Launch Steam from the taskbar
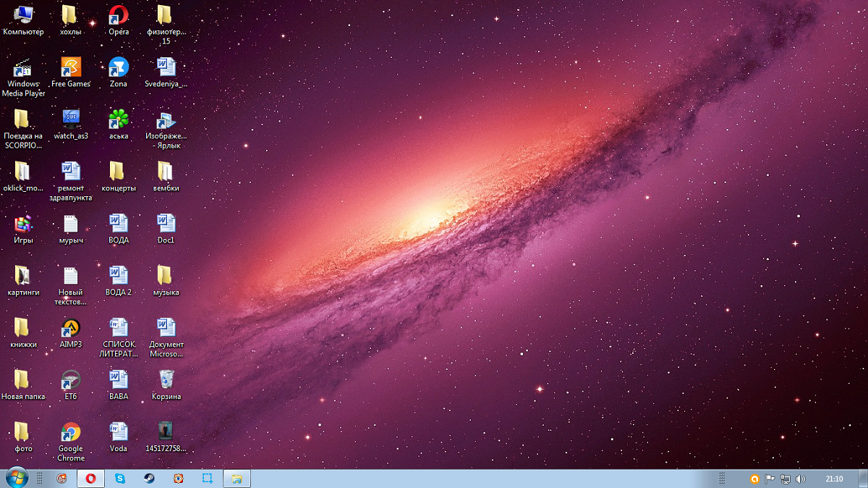 [149, 479]
